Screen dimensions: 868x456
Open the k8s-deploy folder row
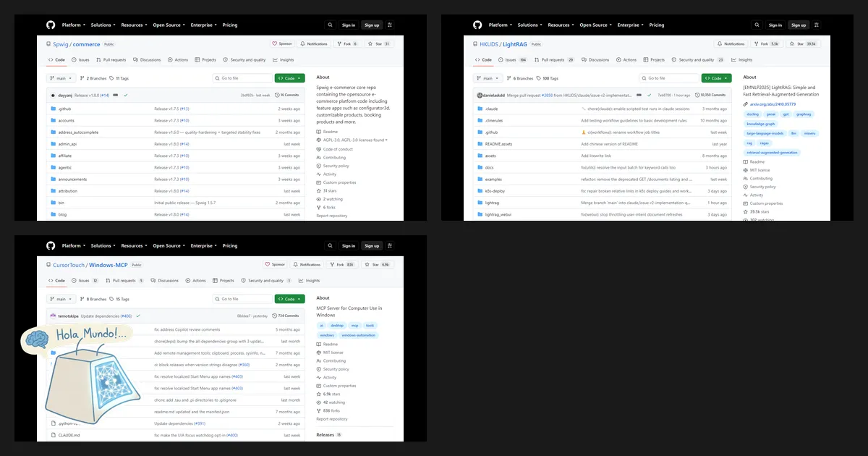(x=602, y=191)
